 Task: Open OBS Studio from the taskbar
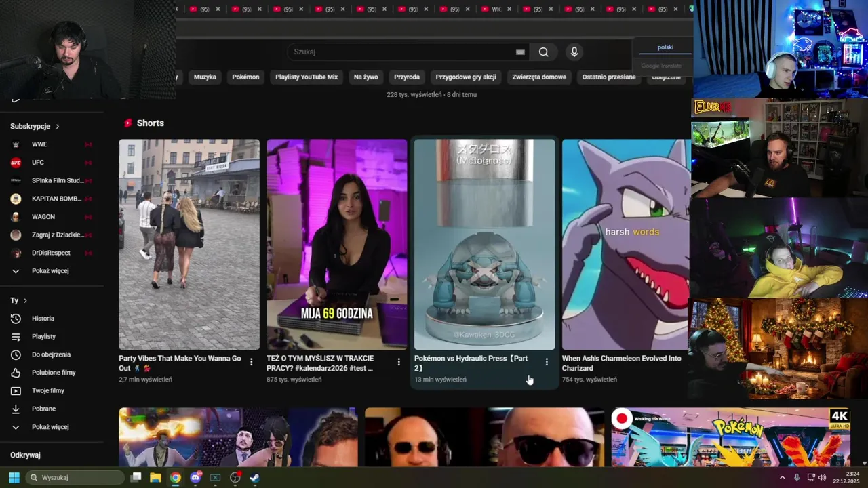click(235, 478)
